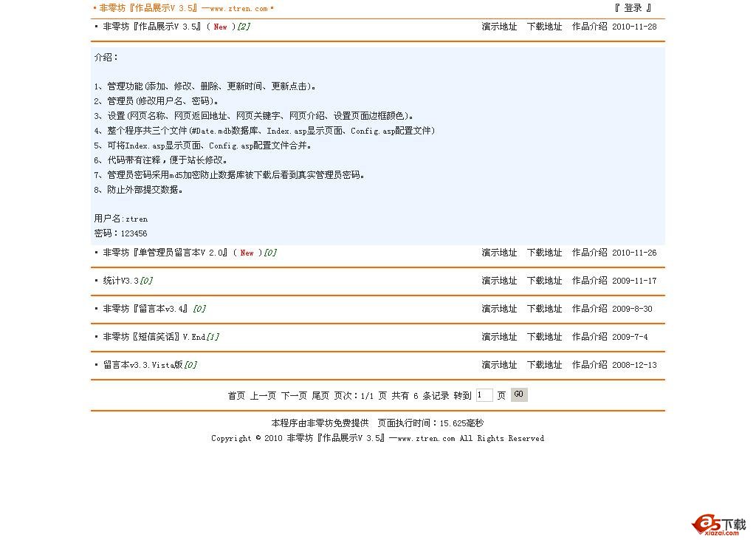Click the bullet icon before 非零坊『留言本v3.4』
The width and height of the screenshot is (756, 540).
97,308
